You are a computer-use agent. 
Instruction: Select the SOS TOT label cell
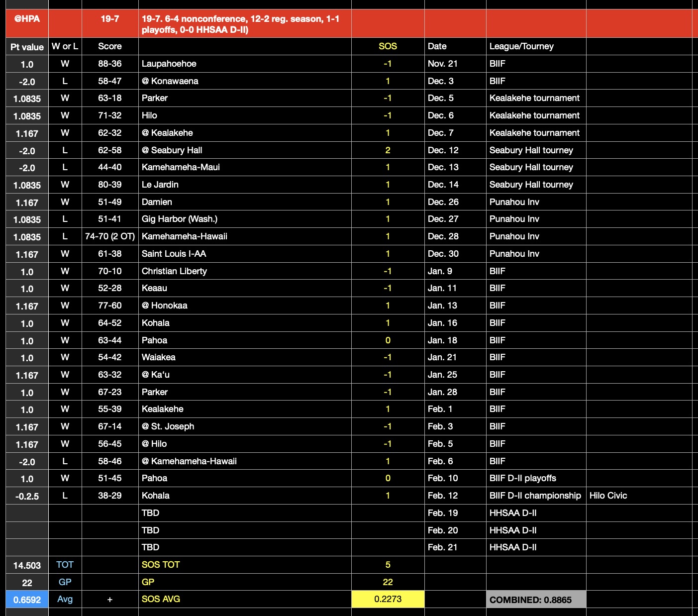pyautogui.click(x=161, y=565)
